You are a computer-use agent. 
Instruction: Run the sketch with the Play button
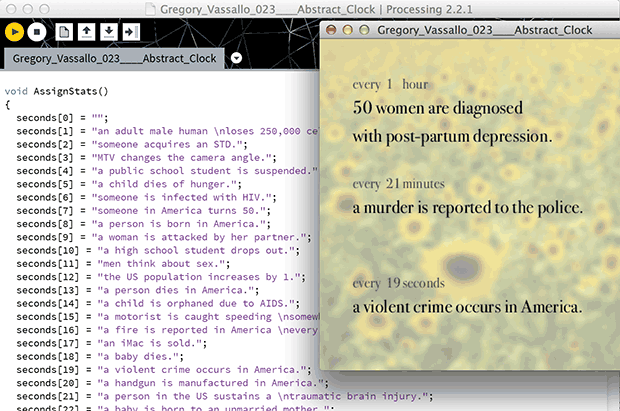(14, 32)
